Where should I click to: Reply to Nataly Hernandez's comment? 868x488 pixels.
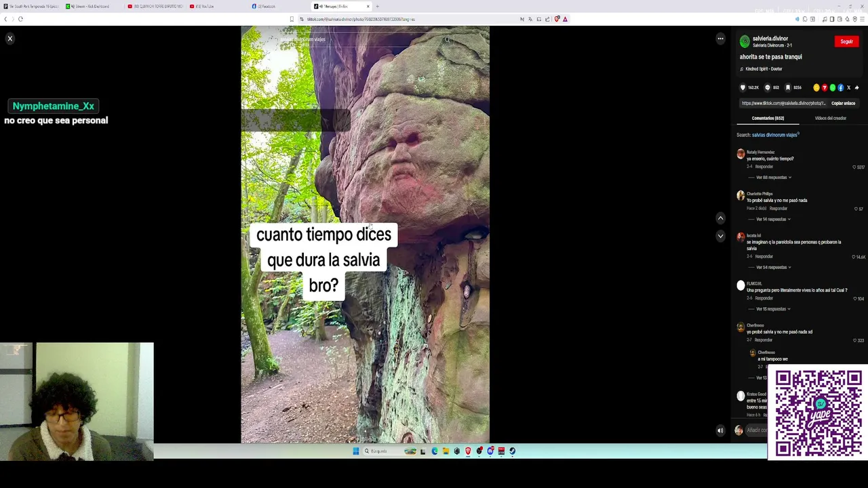point(764,167)
